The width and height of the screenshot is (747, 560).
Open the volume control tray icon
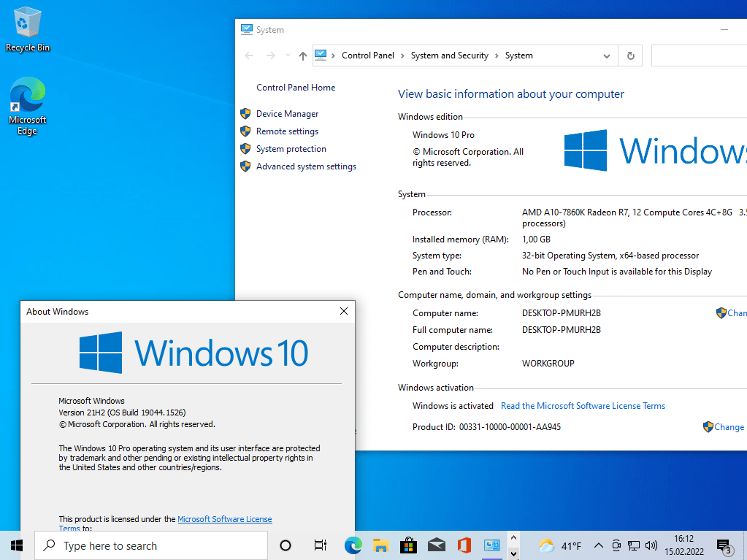(x=651, y=545)
